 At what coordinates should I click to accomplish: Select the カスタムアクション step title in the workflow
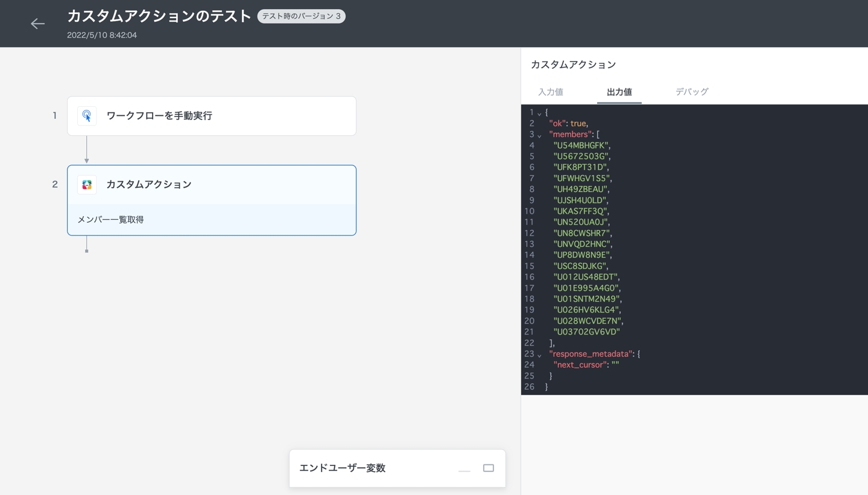point(149,185)
